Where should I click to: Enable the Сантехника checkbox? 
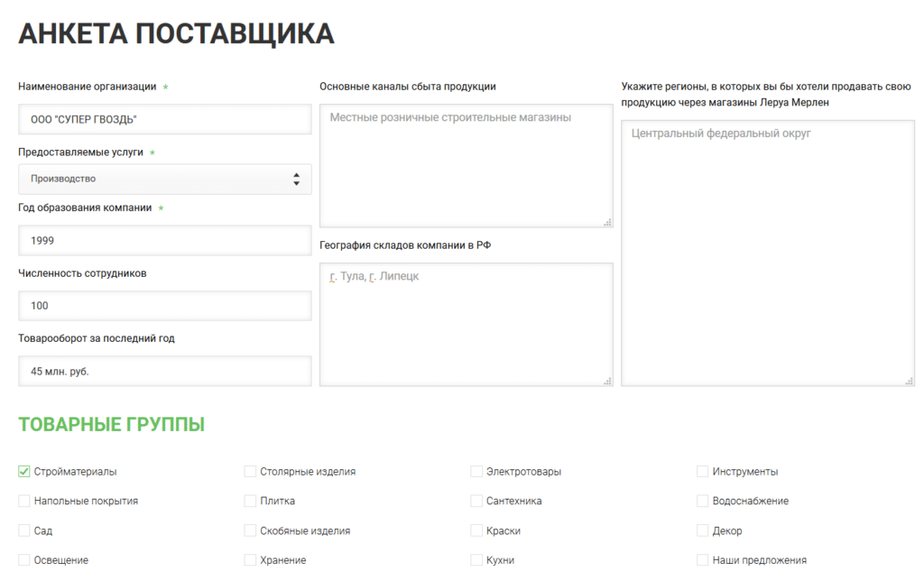(x=476, y=502)
